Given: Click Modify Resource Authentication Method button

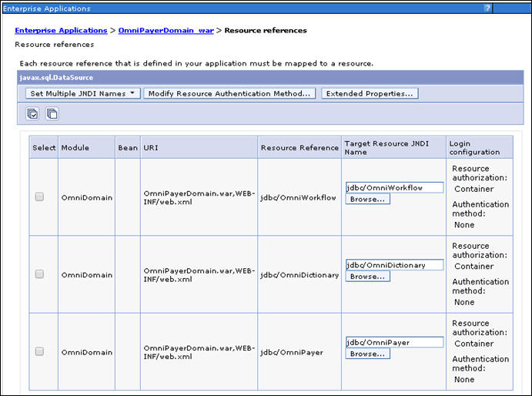Looking at the screenshot, I should (229, 94).
